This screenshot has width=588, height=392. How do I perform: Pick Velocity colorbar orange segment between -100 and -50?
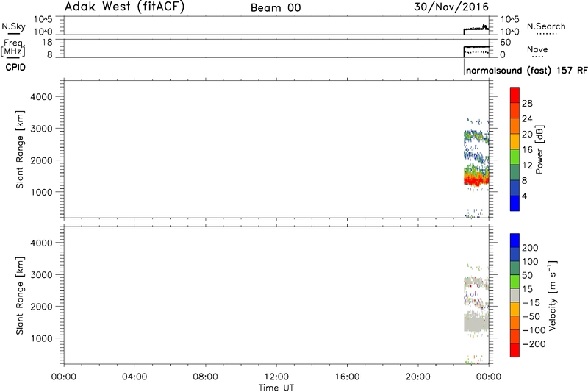coord(514,323)
